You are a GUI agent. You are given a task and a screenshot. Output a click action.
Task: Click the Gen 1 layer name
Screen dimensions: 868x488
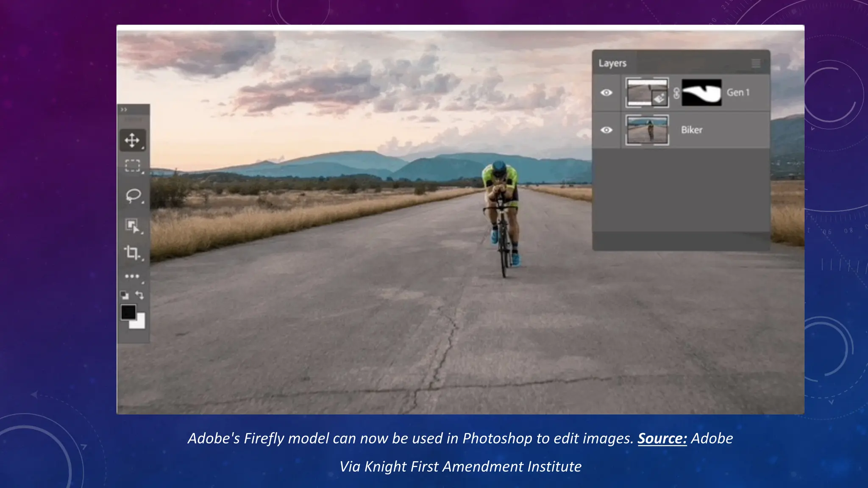[x=738, y=92]
